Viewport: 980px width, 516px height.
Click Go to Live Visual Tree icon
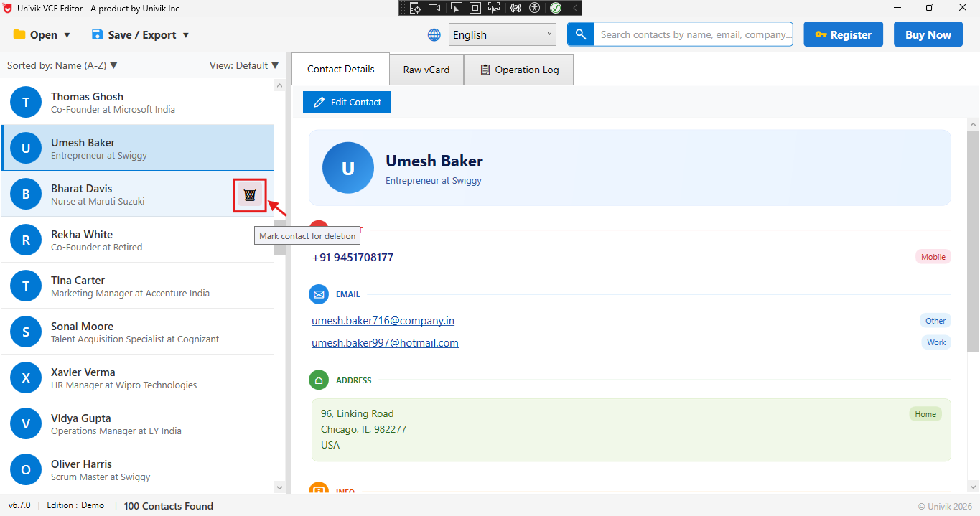pos(415,8)
